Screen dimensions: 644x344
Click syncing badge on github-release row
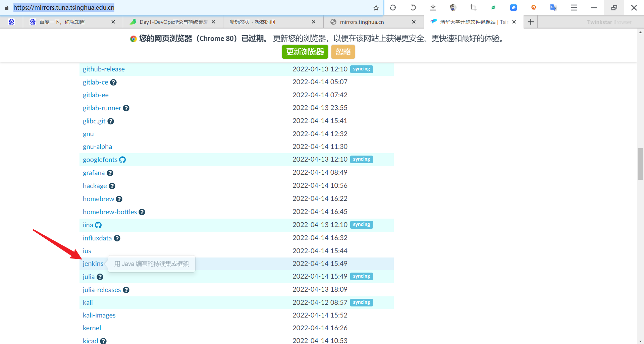[362, 69]
